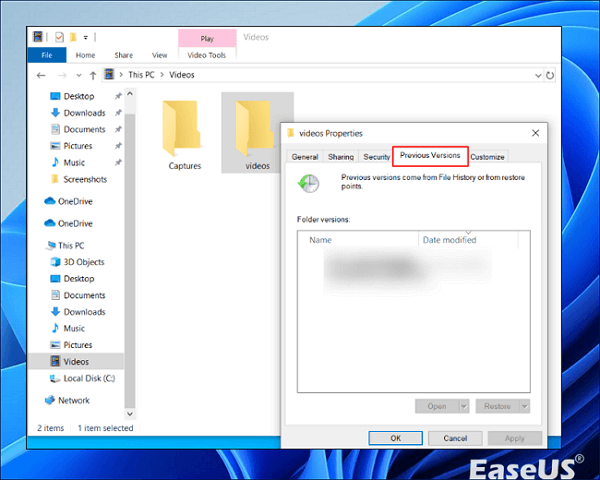Image resolution: width=600 pixels, height=480 pixels.
Task: Expand the Restore button dropdown arrow
Action: click(x=525, y=406)
